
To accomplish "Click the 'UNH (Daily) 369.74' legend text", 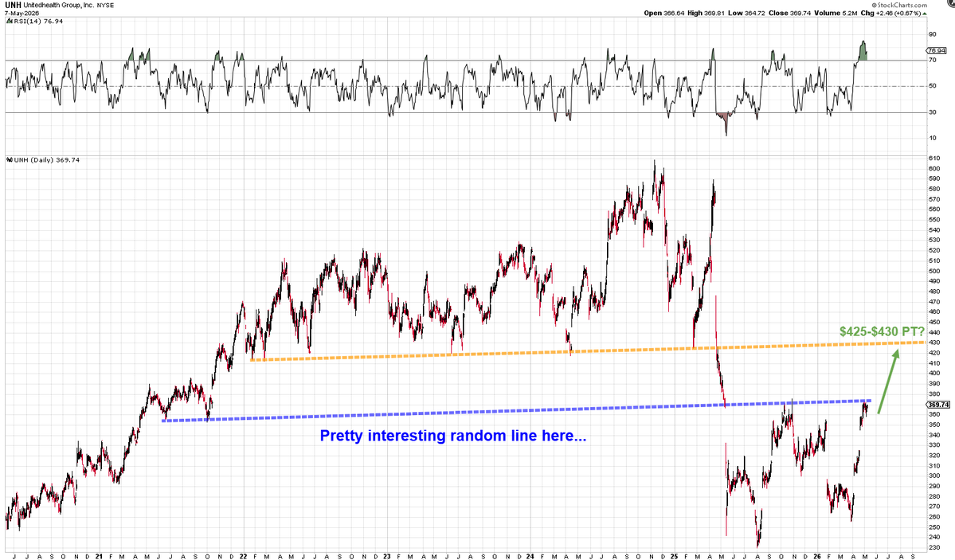I will (x=47, y=159).
